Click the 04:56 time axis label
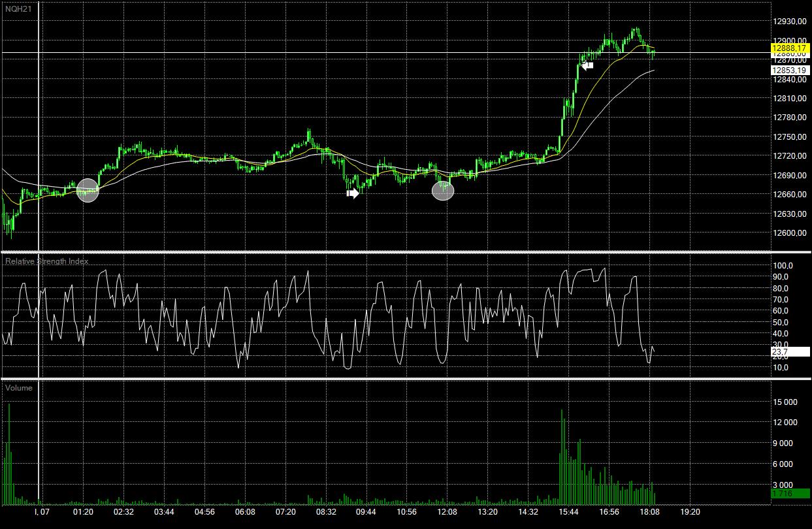The width and height of the screenshot is (812, 529). [205, 513]
